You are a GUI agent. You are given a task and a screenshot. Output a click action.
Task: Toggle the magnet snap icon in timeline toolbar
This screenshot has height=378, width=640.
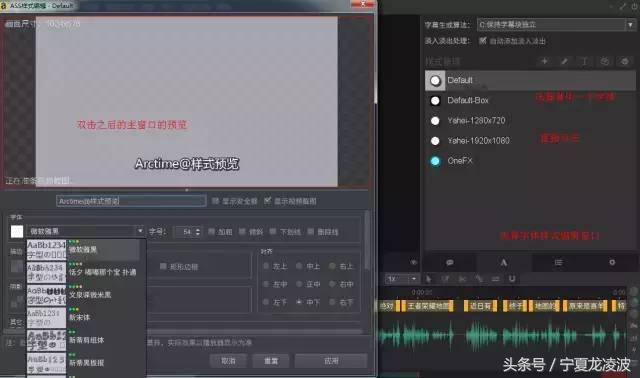(x=512, y=279)
